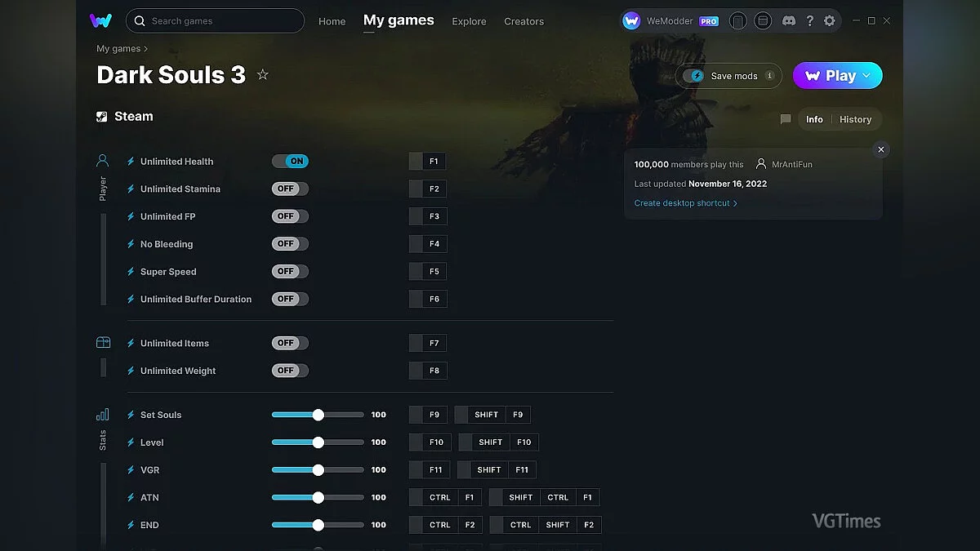This screenshot has height=551, width=980.
Task: Favorite Dark Souls 3 with star icon
Action: pos(262,75)
